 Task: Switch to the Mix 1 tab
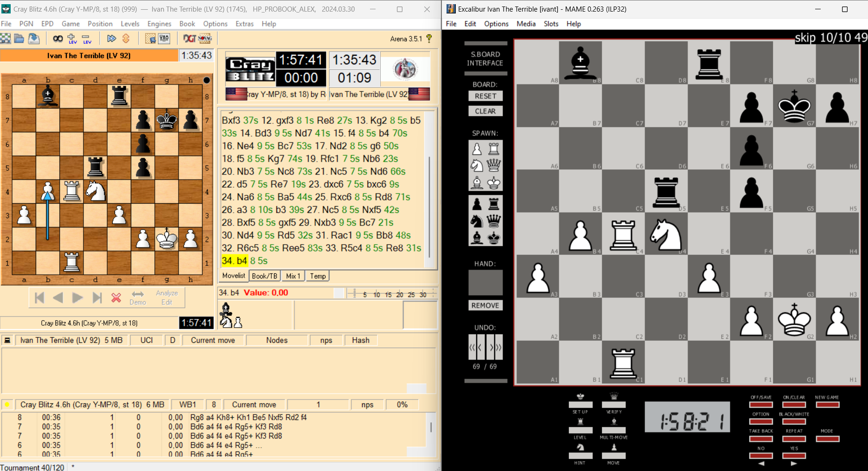coord(293,276)
